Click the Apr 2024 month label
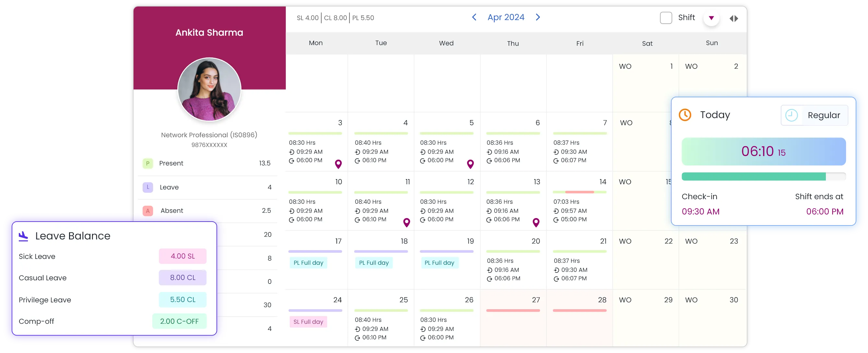This screenshot has height=353, width=868. tap(506, 17)
